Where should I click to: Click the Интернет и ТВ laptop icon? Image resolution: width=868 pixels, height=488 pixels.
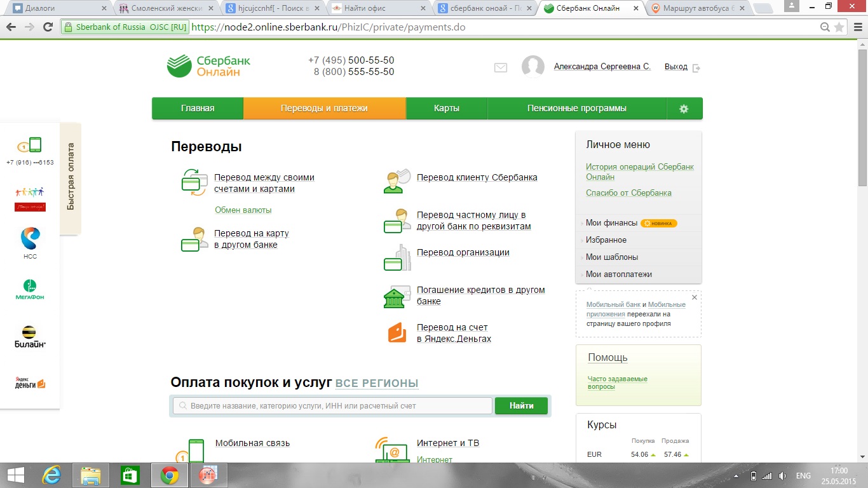click(391, 450)
